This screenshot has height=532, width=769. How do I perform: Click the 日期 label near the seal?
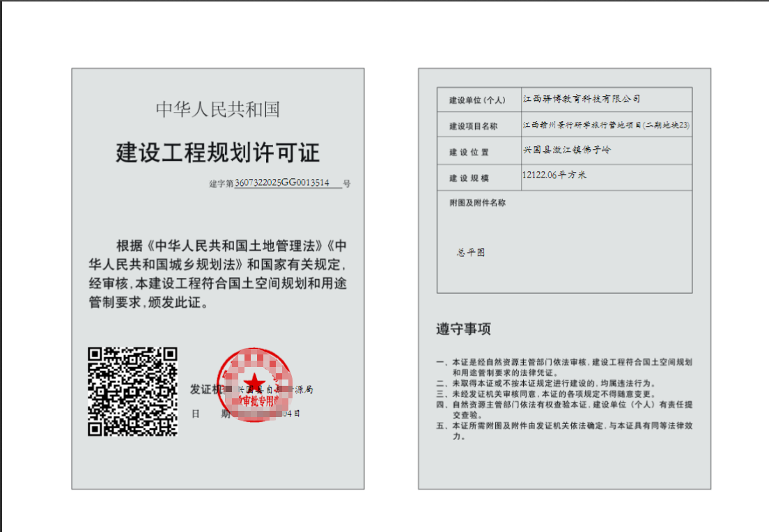coord(210,414)
